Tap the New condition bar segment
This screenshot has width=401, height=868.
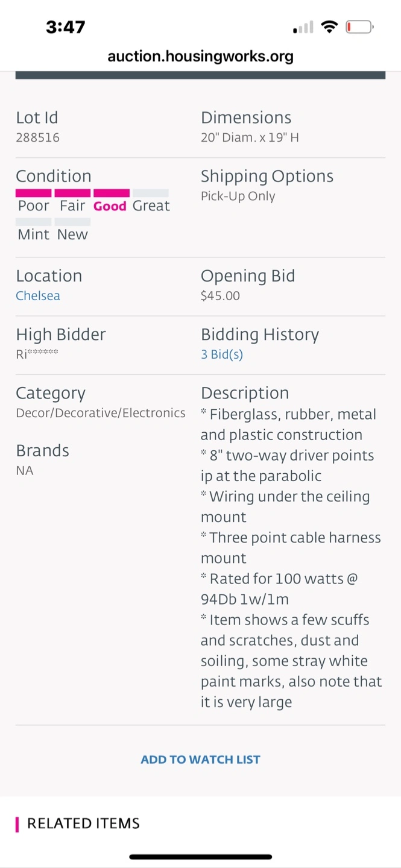(x=72, y=222)
